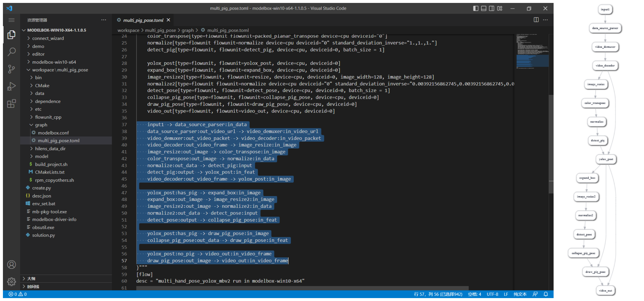Change indentation setting 空格: 4

tap(474, 294)
